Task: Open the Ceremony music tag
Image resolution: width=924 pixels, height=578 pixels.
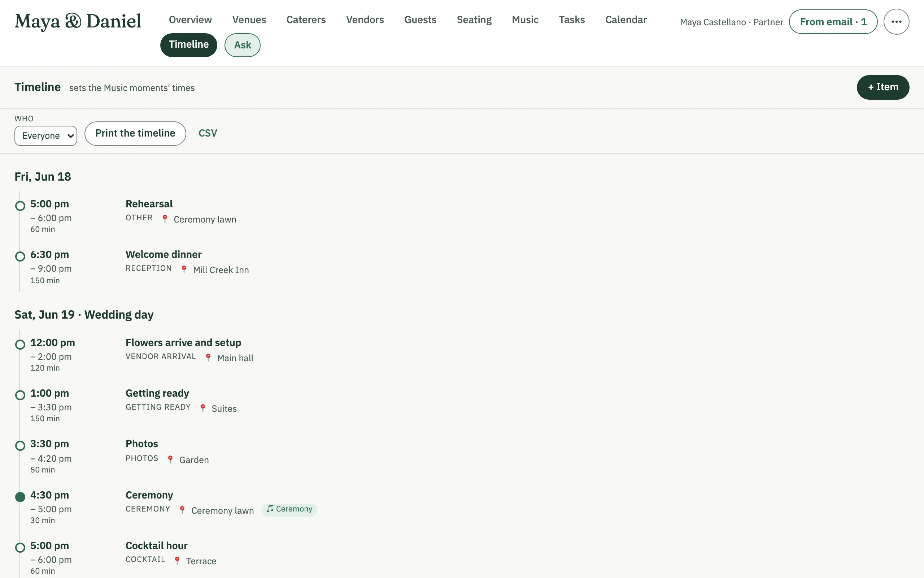Action: 289,509
